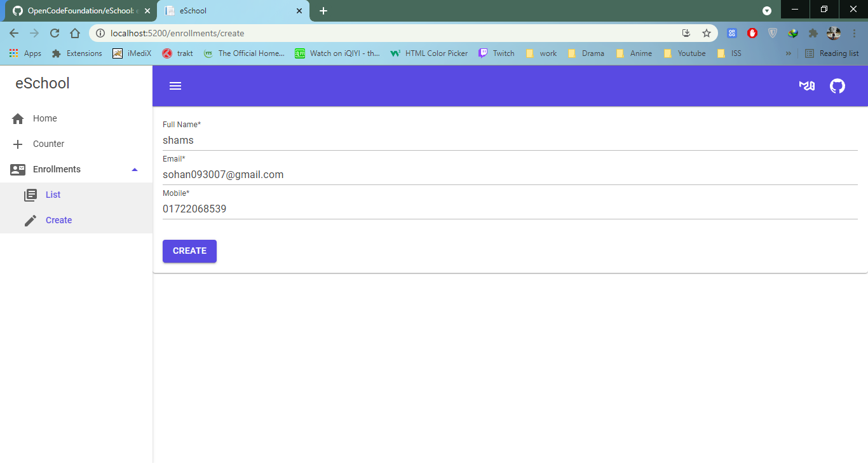Reload the page with the refresh icon
Image resolution: width=868 pixels, height=463 pixels.
pos(54,32)
